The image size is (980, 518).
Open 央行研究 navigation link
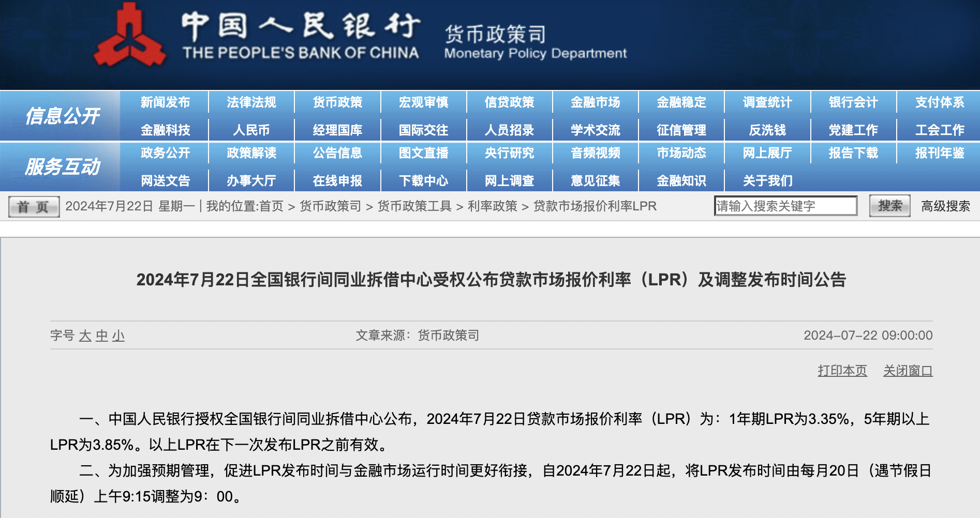pos(509,153)
